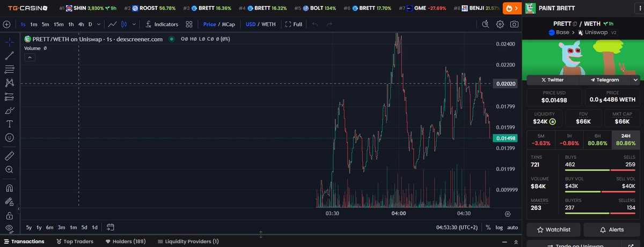Open the Twitter link
Screen dimensions: 644x247
pyautogui.click(x=552, y=80)
